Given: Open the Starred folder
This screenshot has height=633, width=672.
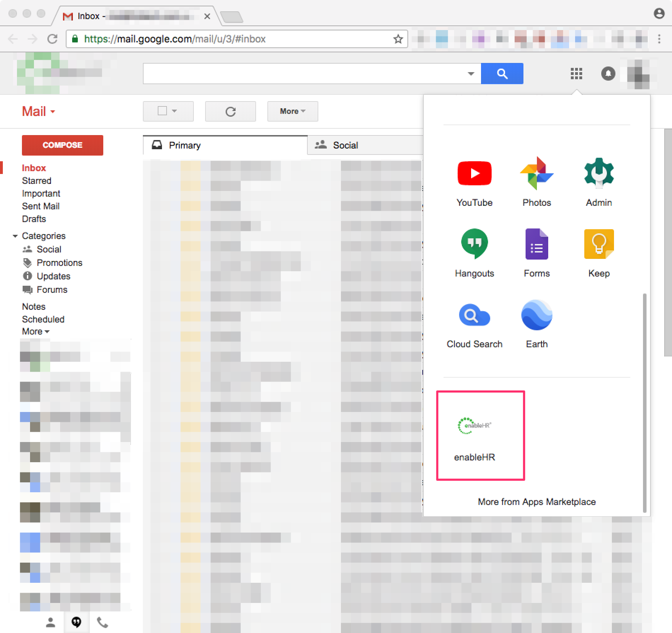Looking at the screenshot, I should [x=36, y=181].
